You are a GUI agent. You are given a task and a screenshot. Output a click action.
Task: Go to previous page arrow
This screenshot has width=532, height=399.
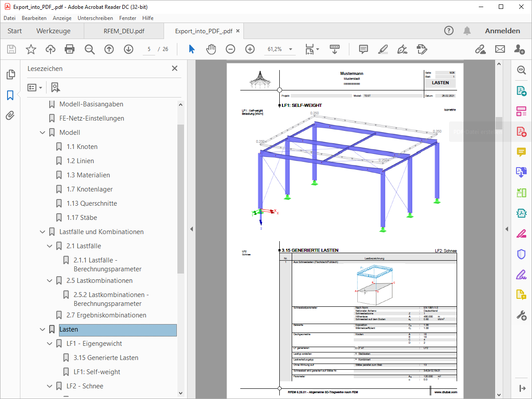point(109,49)
